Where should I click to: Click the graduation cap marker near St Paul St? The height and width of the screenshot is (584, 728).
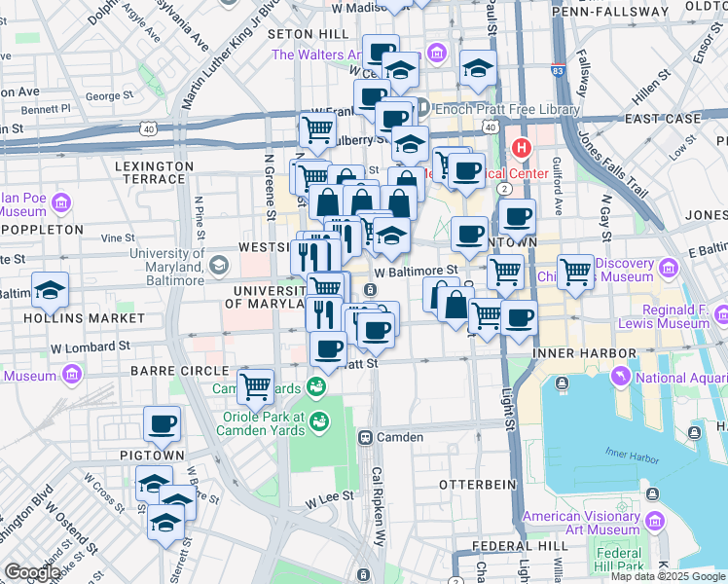point(478,69)
